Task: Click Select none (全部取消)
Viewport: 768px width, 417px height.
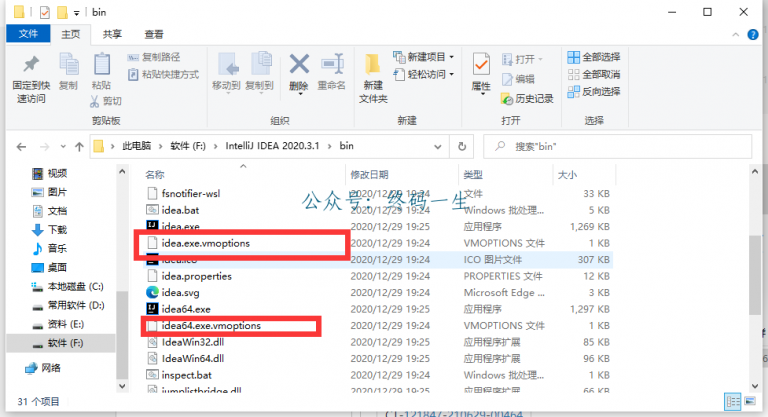Action: point(594,74)
